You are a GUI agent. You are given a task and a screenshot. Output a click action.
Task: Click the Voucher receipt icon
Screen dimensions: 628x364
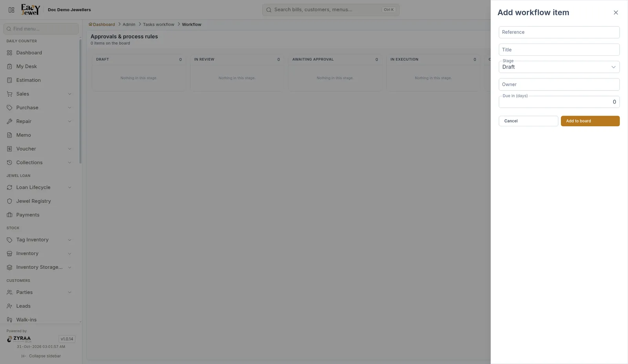pos(9,149)
